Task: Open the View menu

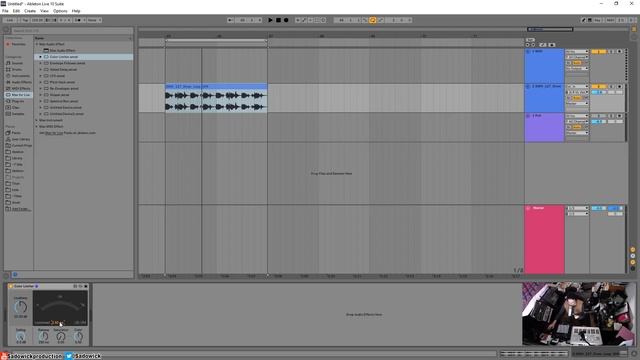Action: (44, 11)
